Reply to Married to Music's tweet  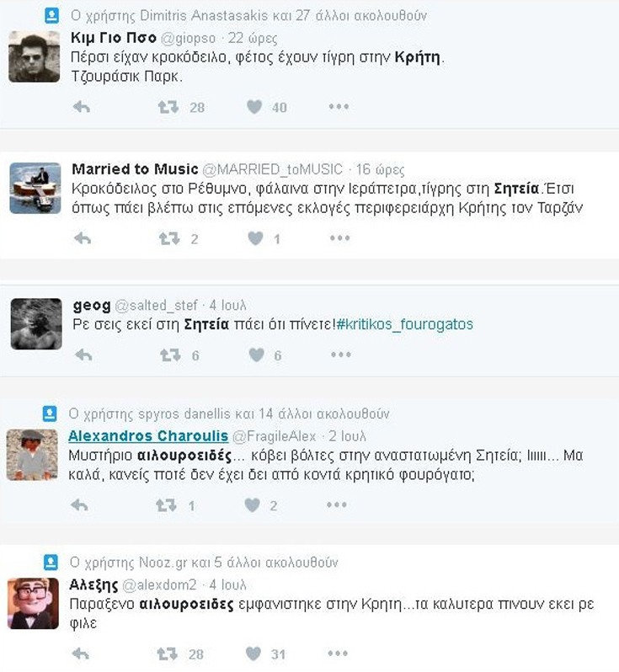pyautogui.click(x=82, y=238)
